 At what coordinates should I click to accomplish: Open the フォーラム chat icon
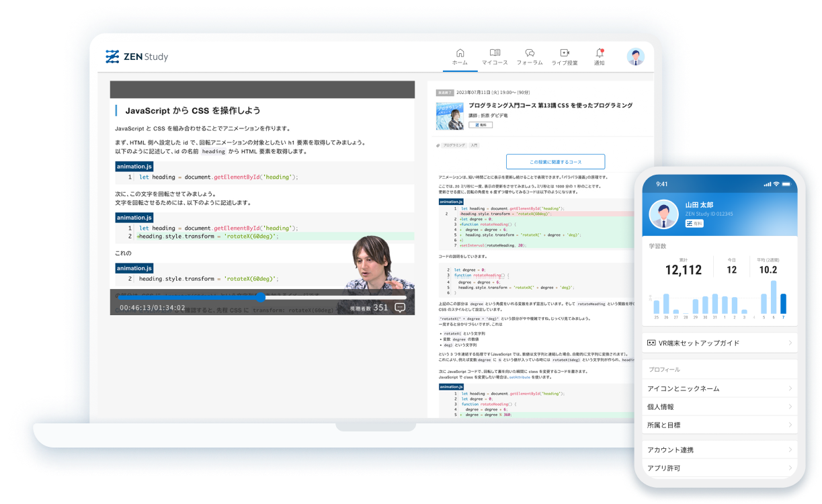pos(530,53)
